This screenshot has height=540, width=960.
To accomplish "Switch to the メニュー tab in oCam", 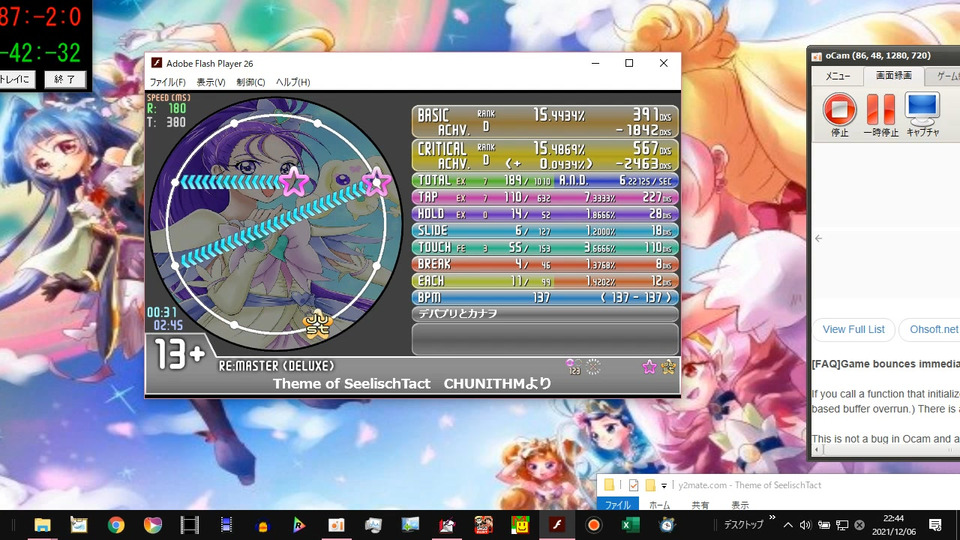I will click(x=838, y=77).
